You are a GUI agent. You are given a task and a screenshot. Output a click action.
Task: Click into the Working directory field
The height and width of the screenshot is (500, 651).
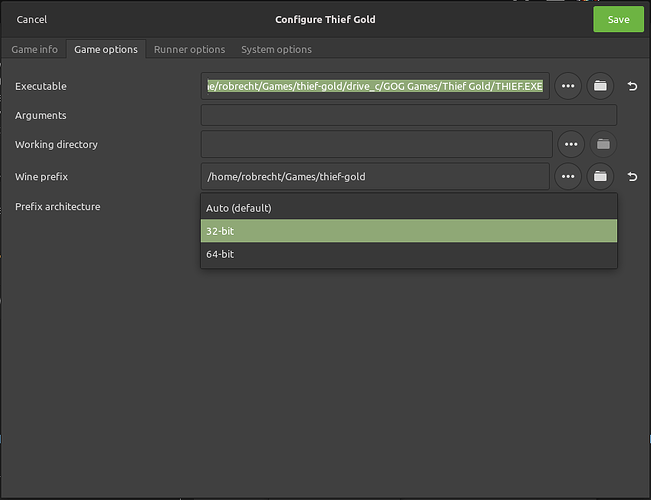pos(377,144)
